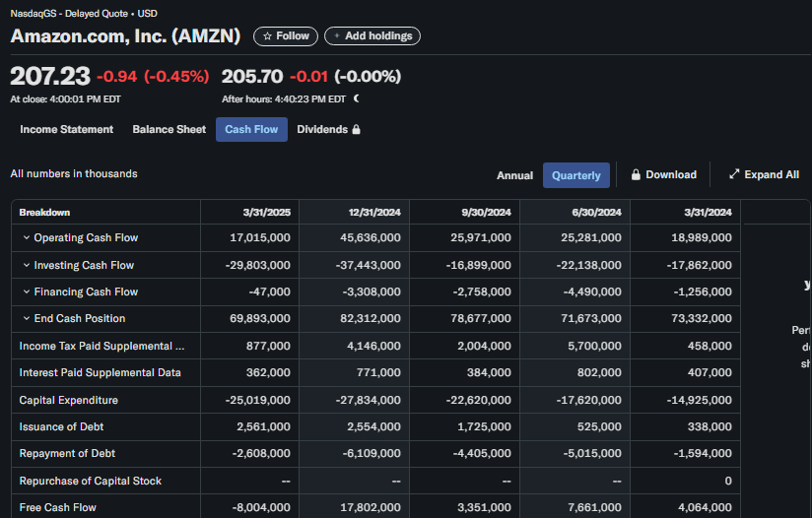
Task: Click Financing Cash Flow value -4,490,000
Action: click(592, 291)
